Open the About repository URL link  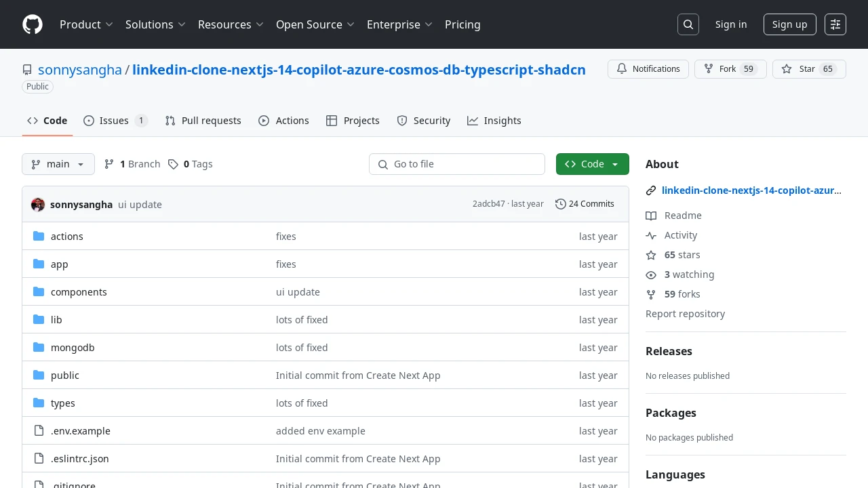751,191
